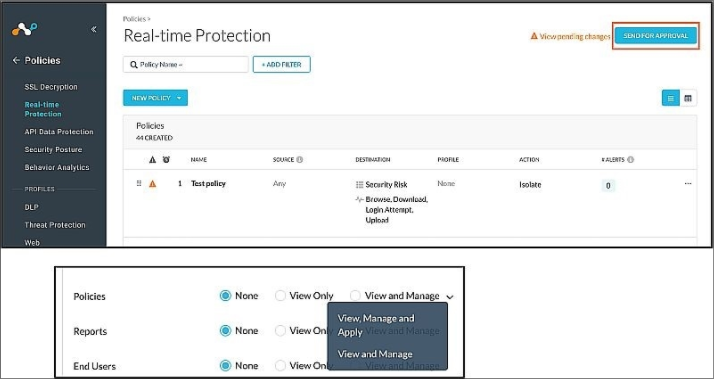Select None radio for Reports
714x379 pixels.
225,331
